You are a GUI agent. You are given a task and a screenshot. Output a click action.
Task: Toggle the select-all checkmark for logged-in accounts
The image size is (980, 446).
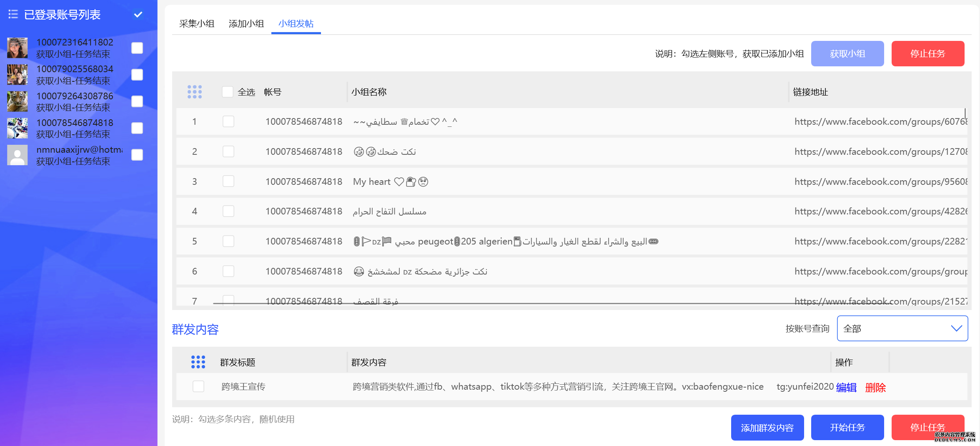coord(138,15)
